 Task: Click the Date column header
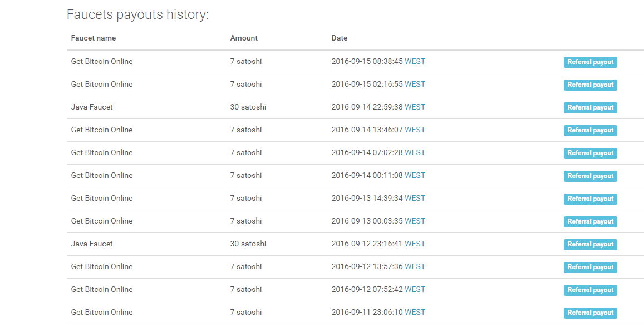point(340,38)
